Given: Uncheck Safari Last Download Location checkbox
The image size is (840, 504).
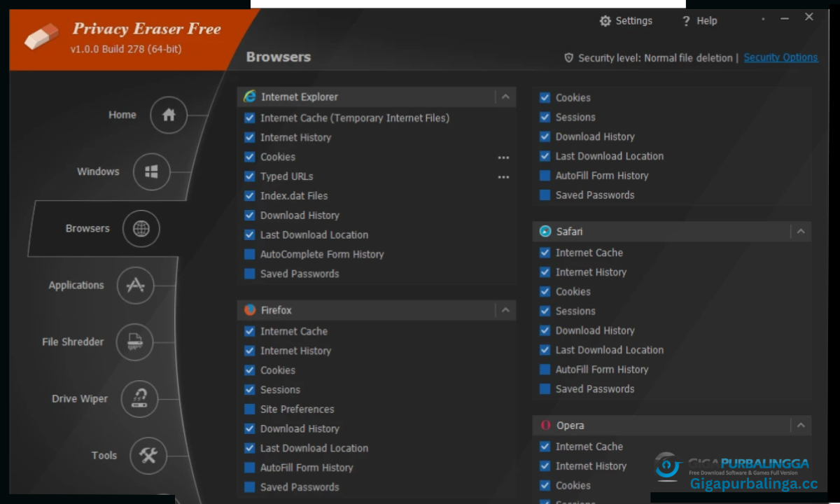Looking at the screenshot, I should pyautogui.click(x=545, y=350).
